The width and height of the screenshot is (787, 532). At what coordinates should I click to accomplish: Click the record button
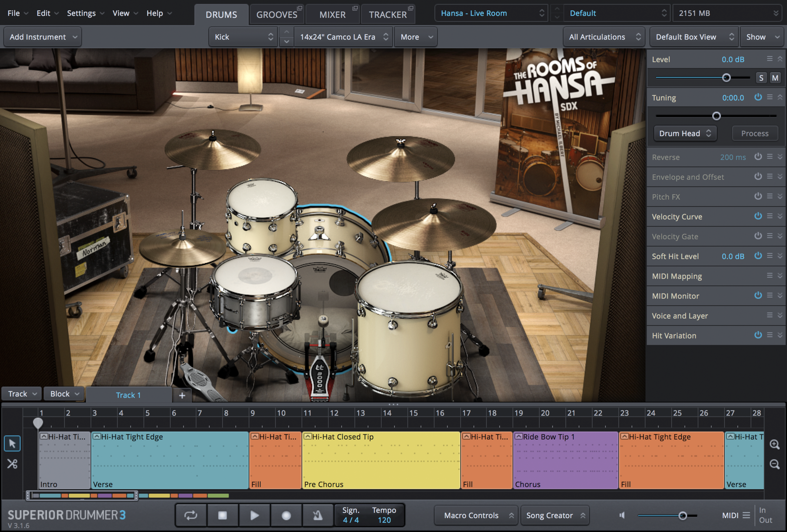click(x=286, y=515)
